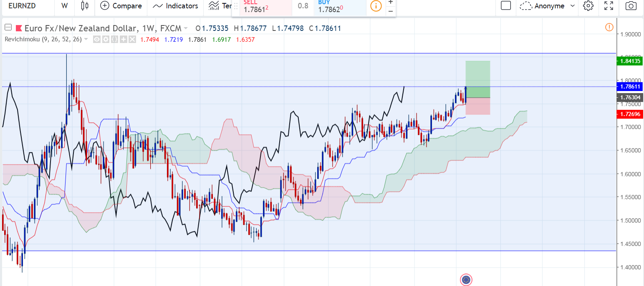Open the layout selector square icon

click(x=505, y=6)
